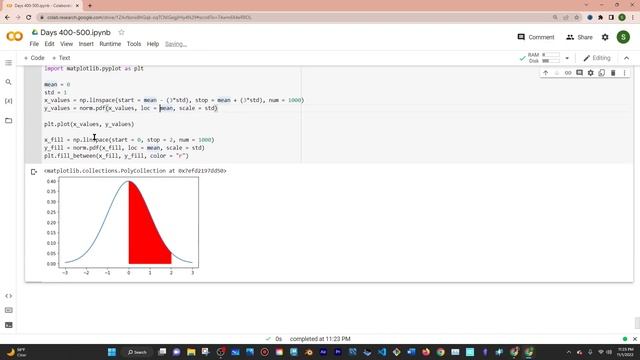
Task: Click the normal distribution plot output
Action: (122, 227)
